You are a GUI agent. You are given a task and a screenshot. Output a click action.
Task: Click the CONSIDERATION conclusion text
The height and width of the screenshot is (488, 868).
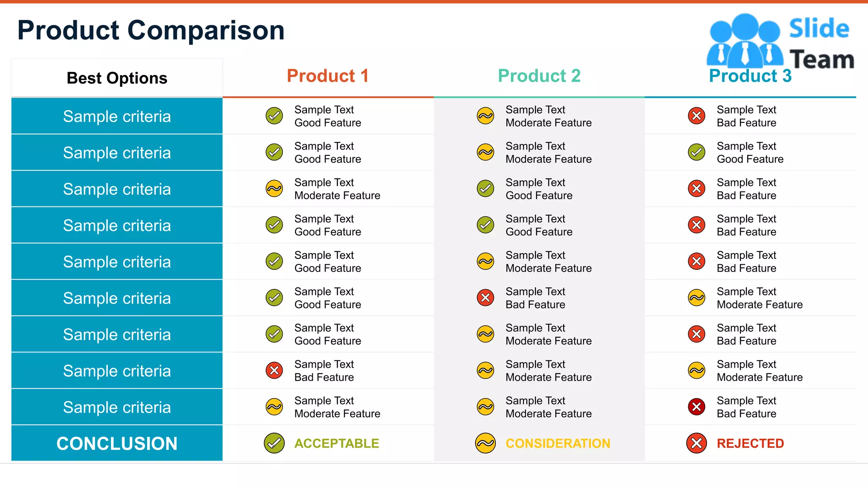pyautogui.click(x=558, y=443)
